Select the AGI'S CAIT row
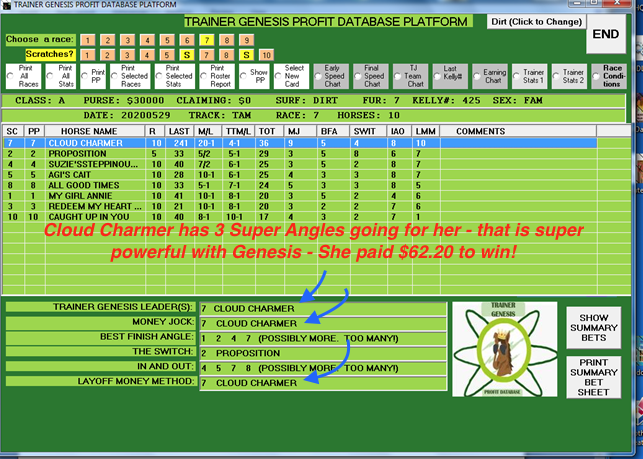643x459 pixels. pos(300,175)
